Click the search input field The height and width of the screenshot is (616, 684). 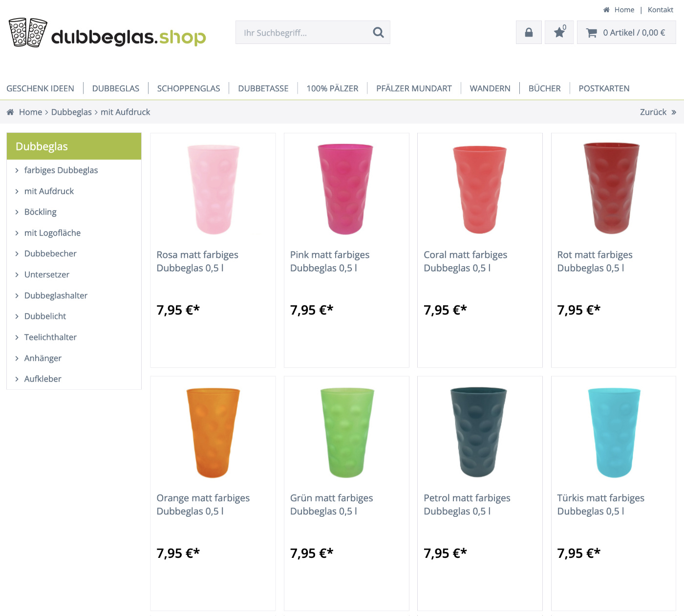tap(303, 32)
